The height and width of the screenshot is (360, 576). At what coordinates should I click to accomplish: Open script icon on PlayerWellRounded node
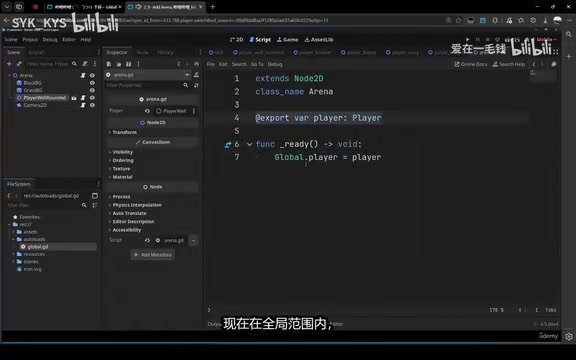click(x=83, y=98)
